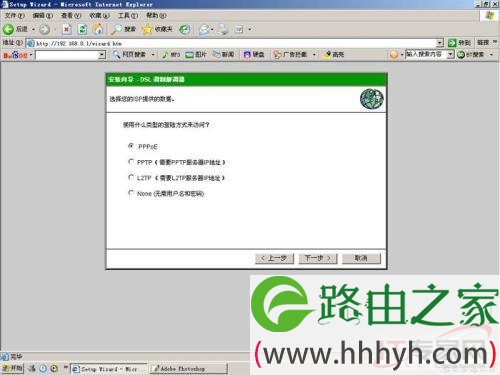Switch to Setup Wizard taskbar button
The height and width of the screenshot is (375, 500).
click(x=108, y=369)
